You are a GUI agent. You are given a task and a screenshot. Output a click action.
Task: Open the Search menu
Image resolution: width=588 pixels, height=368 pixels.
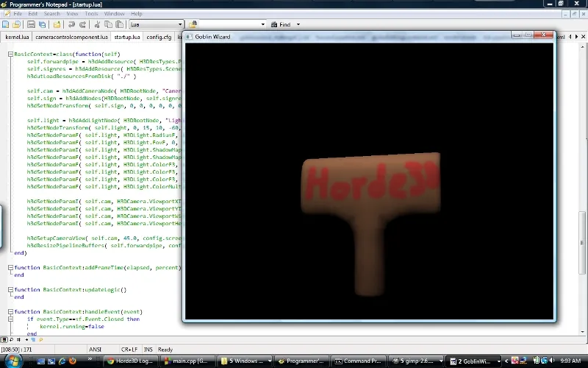coord(51,13)
